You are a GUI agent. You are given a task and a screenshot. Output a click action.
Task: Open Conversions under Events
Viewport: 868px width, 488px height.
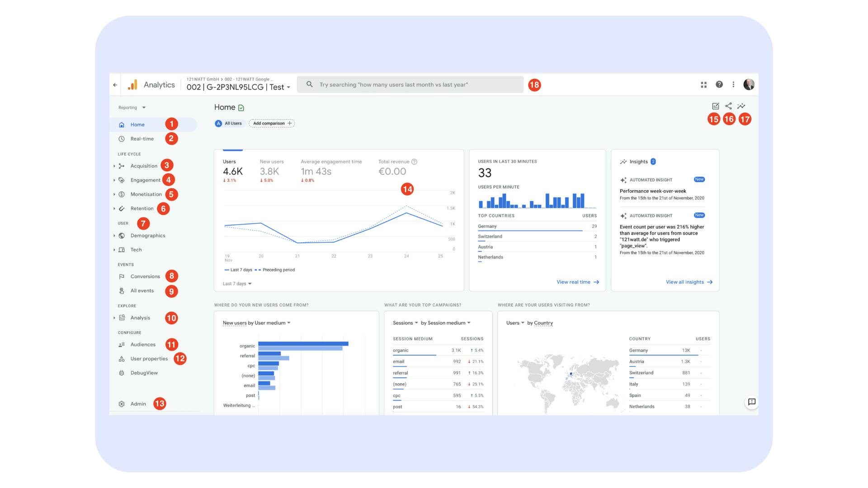pos(145,276)
